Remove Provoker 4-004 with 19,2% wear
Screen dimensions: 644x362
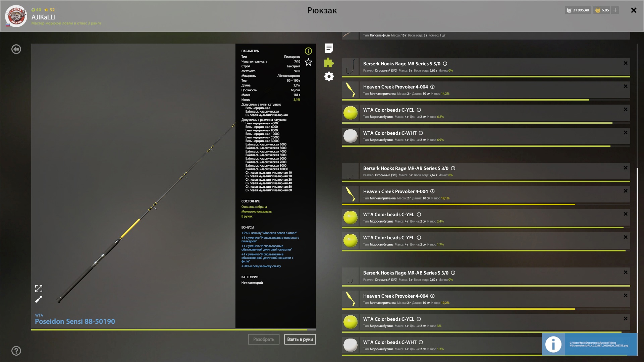[x=626, y=295]
